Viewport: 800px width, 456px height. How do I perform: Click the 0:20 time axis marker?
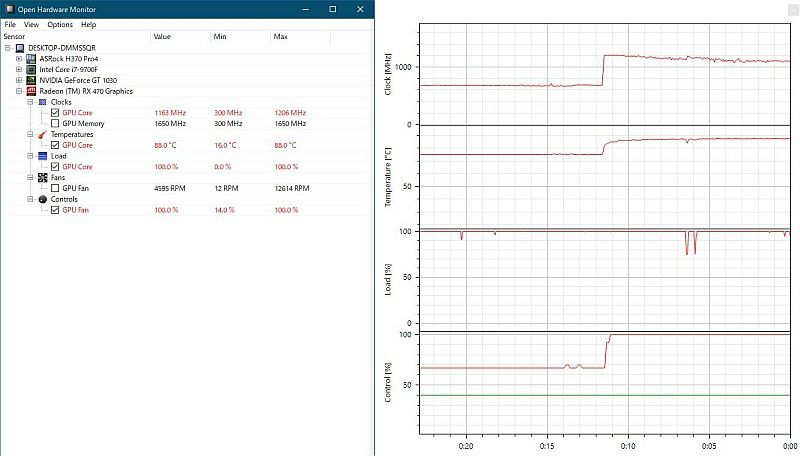coord(466,446)
